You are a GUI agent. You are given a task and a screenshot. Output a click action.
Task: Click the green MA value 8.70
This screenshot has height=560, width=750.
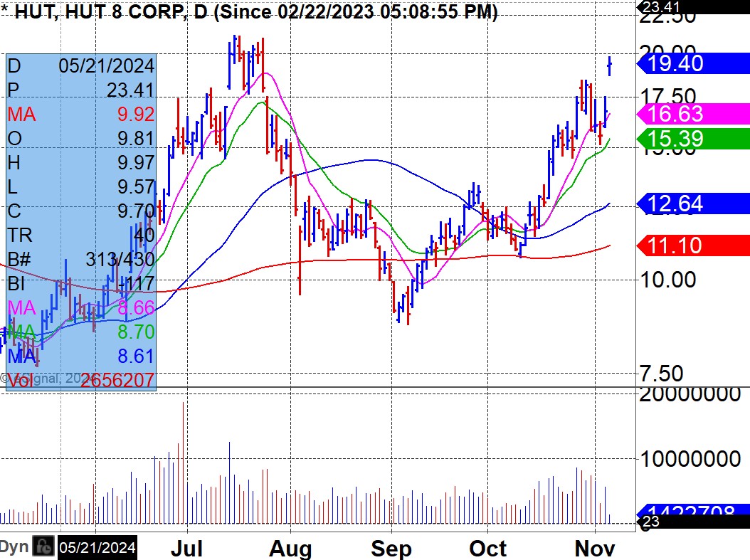click(x=136, y=332)
